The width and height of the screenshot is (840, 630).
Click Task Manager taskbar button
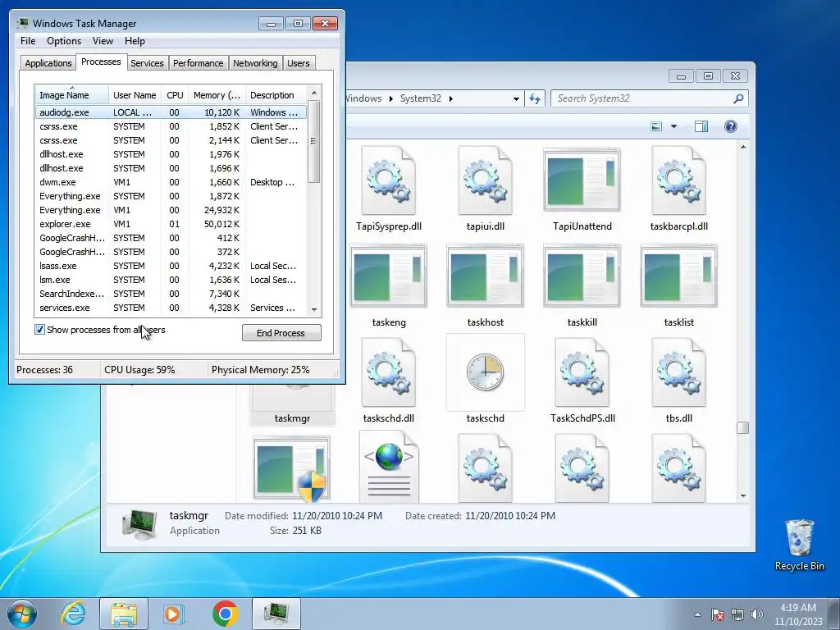click(276, 614)
